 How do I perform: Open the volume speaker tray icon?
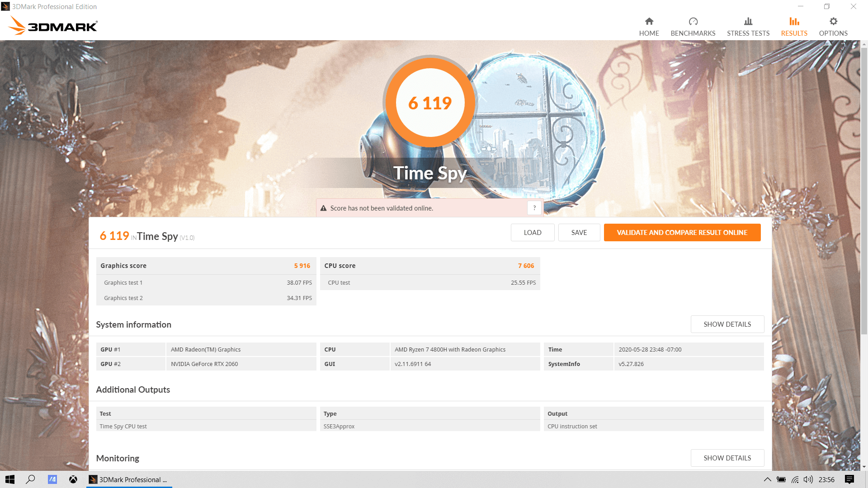click(x=808, y=479)
